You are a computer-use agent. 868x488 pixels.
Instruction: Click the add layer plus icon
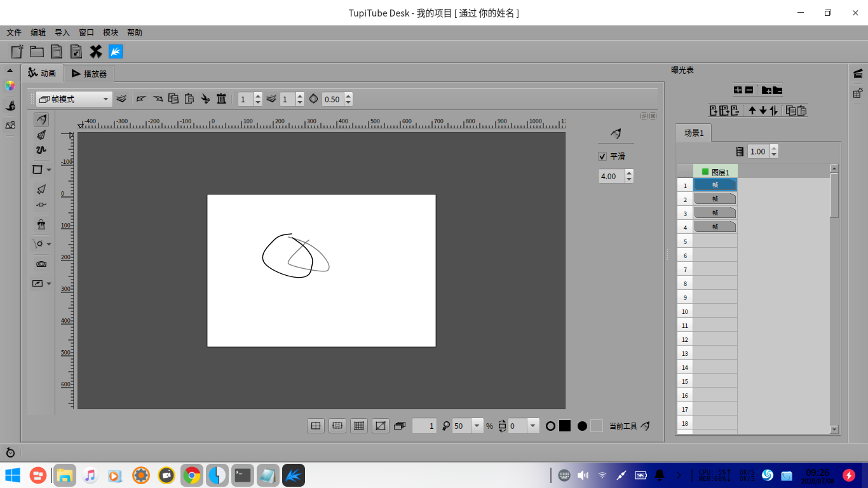click(738, 90)
